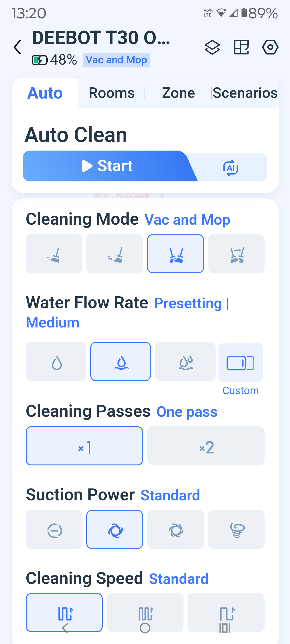Select the max suction tornado icon
Image resolution: width=290 pixels, height=644 pixels.
[x=236, y=529]
